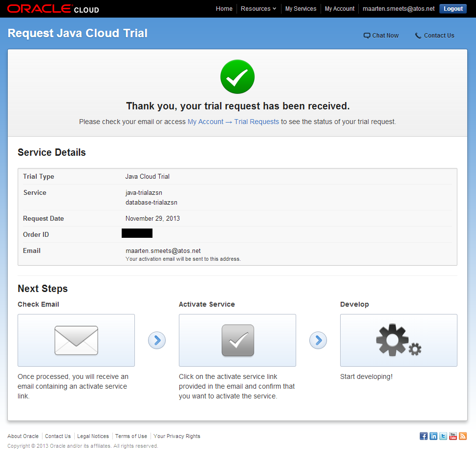Open Oracle's Twitter page icon
The width and height of the screenshot is (476, 459).
[x=443, y=436]
